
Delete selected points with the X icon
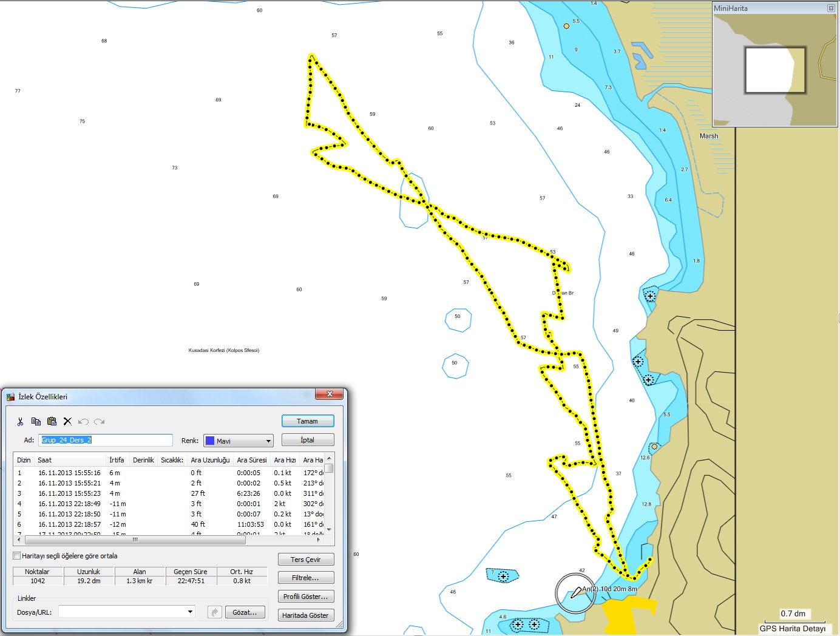click(x=67, y=421)
